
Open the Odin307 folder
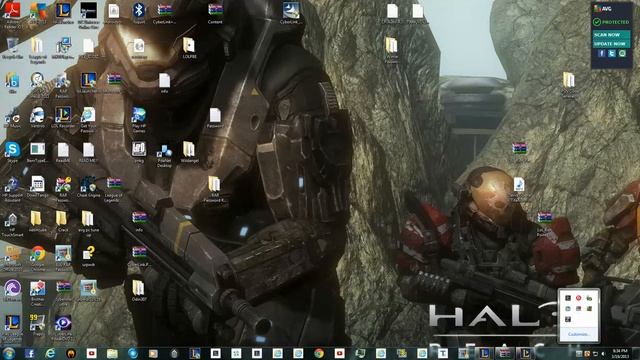(139, 291)
